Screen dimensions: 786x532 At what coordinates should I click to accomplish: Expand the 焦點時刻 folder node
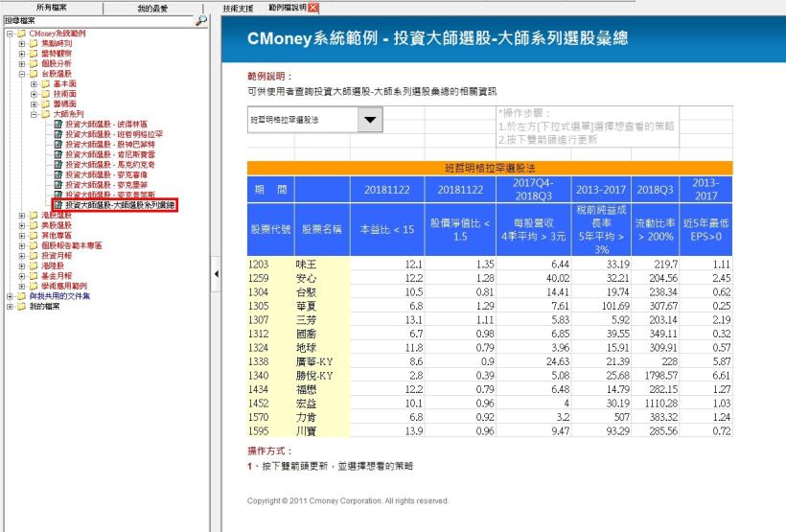pyautogui.click(x=21, y=44)
